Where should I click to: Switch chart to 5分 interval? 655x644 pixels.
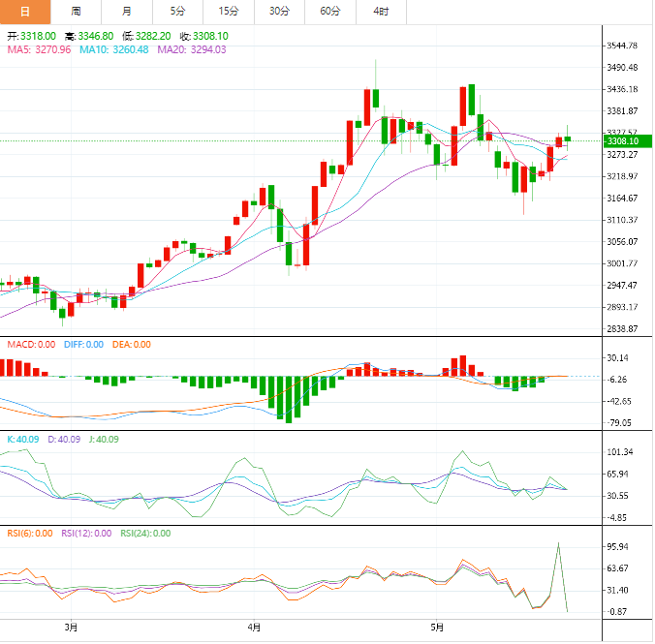[x=177, y=12]
